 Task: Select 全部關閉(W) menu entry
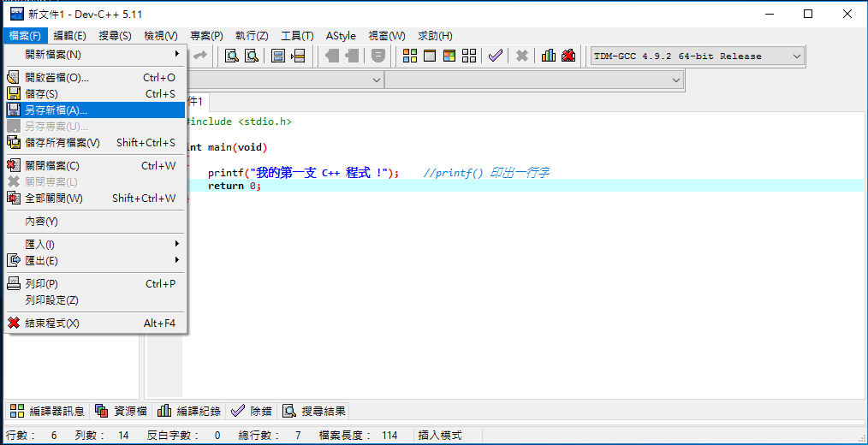(95, 199)
